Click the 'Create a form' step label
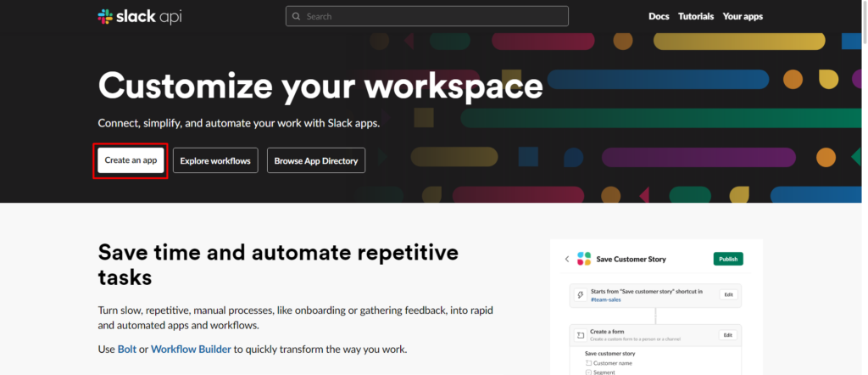This screenshot has width=868, height=375. pyautogui.click(x=607, y=332)
